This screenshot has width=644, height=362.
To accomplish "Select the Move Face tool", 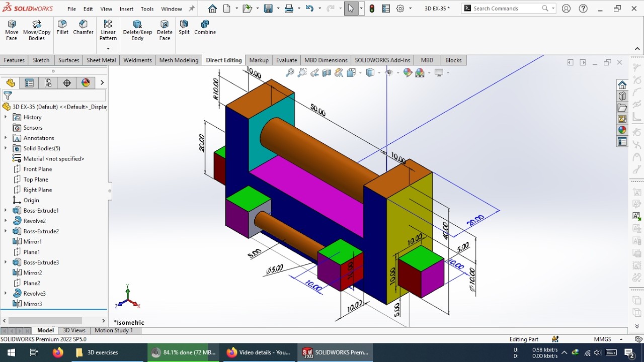I will pos(12,30).
